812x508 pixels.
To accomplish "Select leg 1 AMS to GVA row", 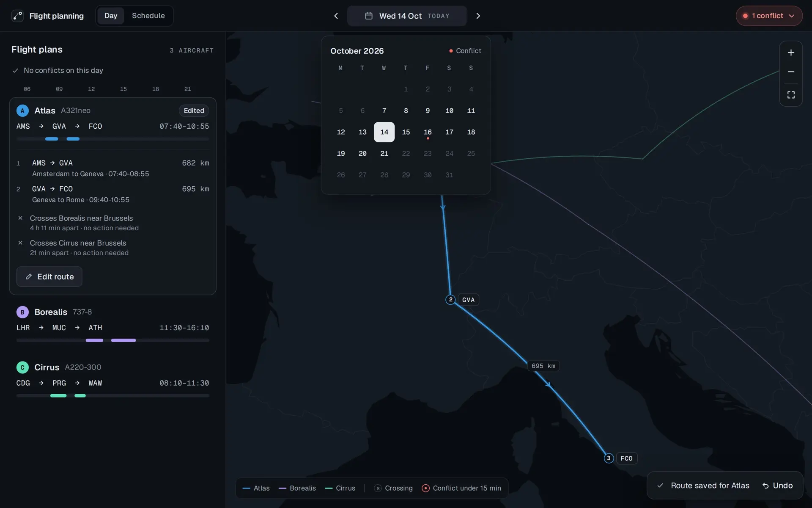I will click(x=112, y=168).
